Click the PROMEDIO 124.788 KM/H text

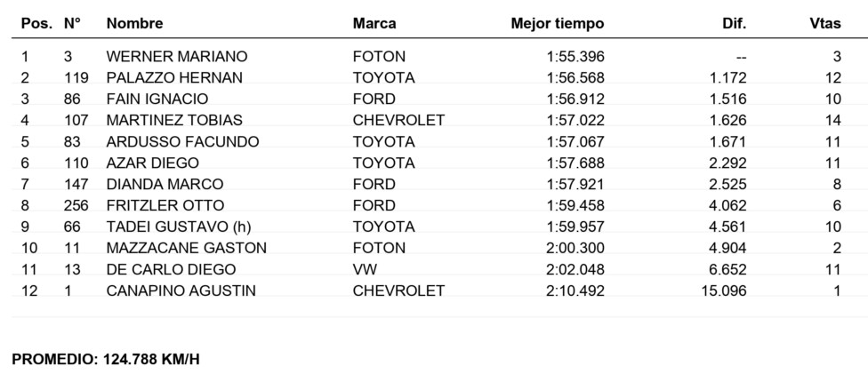[x=106, y=360]
